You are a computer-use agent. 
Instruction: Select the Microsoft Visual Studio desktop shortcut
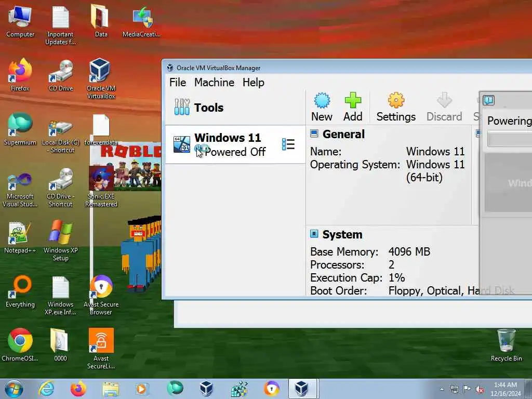(x=20, y=190)
